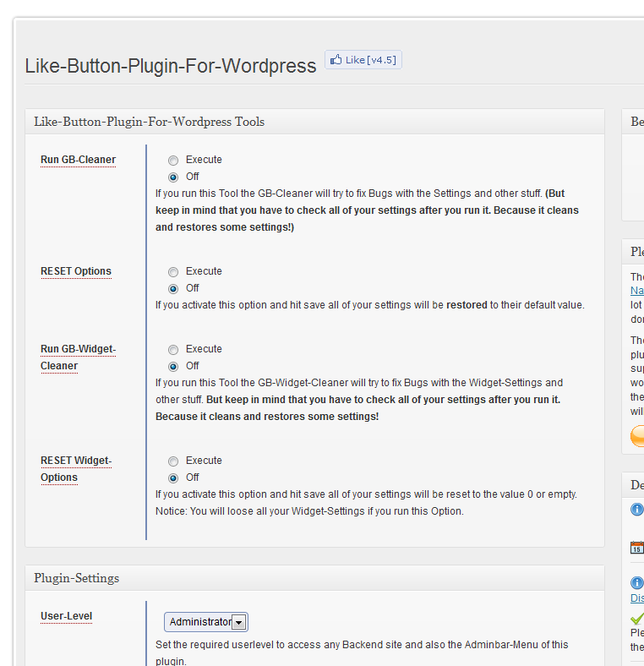Viewport: 644px width, 666px height.
Task: Click the thumbs-up icon in Like button
Action: (x=336, y=60)
